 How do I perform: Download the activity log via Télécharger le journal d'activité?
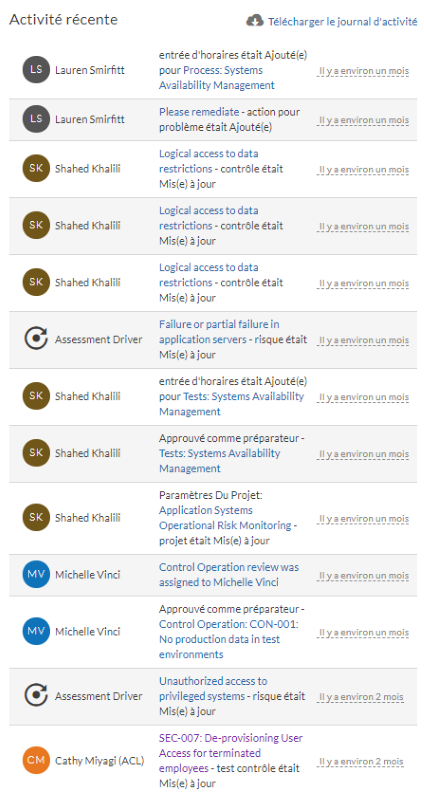[343, 22]
